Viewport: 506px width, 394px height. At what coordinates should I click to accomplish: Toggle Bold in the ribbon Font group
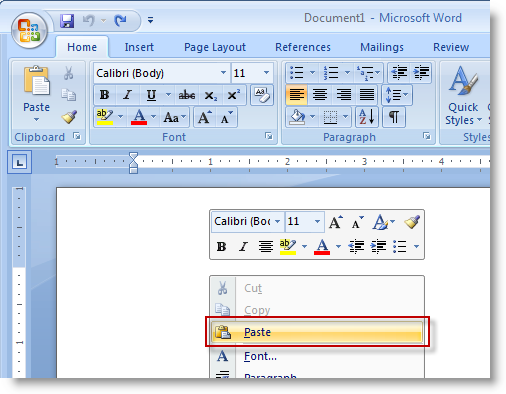[x=105, y=95]
